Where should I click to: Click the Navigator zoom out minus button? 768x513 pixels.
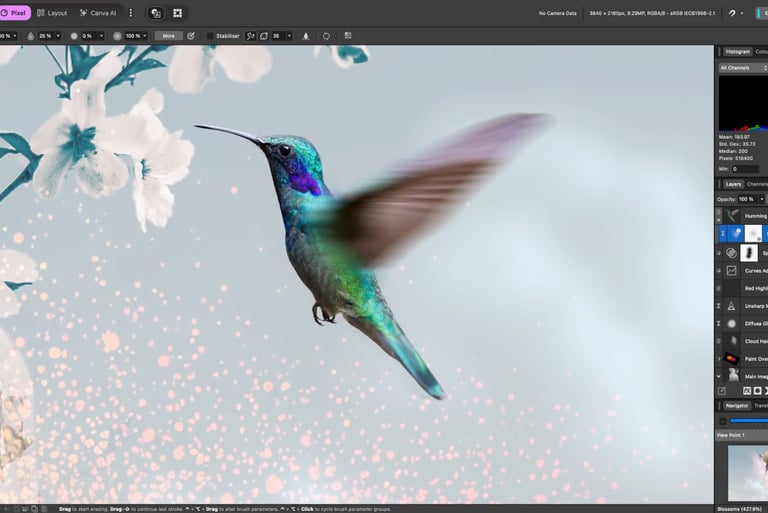[723, 421]
